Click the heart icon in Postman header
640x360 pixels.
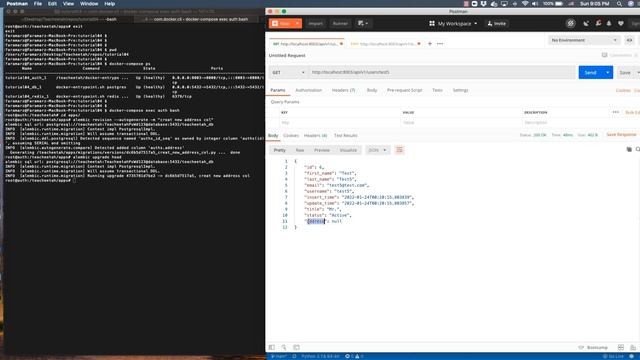coord(621,24)
